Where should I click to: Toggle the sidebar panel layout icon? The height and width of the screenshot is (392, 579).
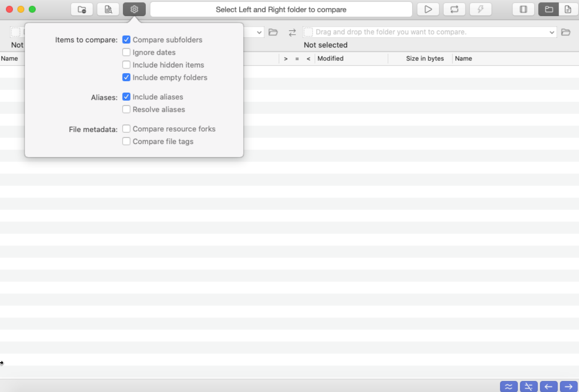click(523, 10)
